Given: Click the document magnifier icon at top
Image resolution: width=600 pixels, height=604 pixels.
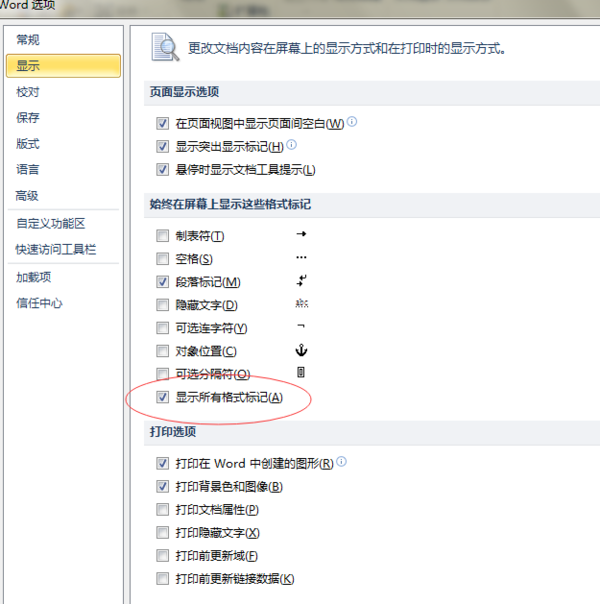Looking at the screenshot, I should click(165, 47).
